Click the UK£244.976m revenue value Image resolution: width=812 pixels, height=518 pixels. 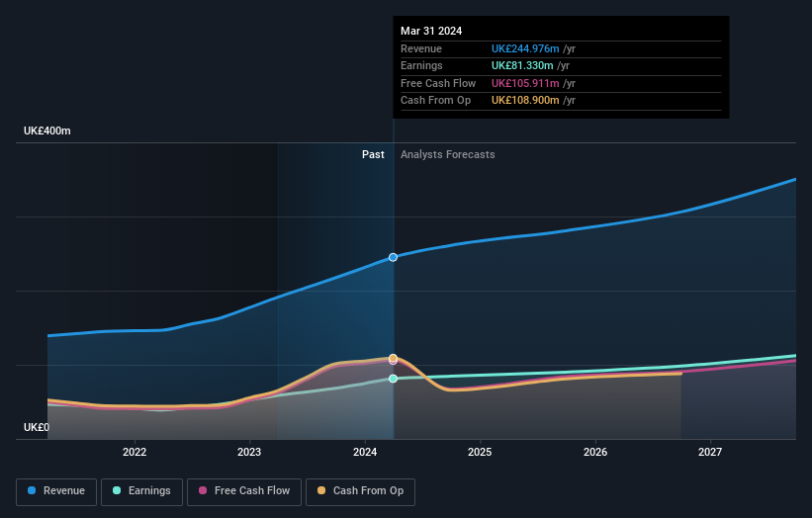[x=525, y=48]
